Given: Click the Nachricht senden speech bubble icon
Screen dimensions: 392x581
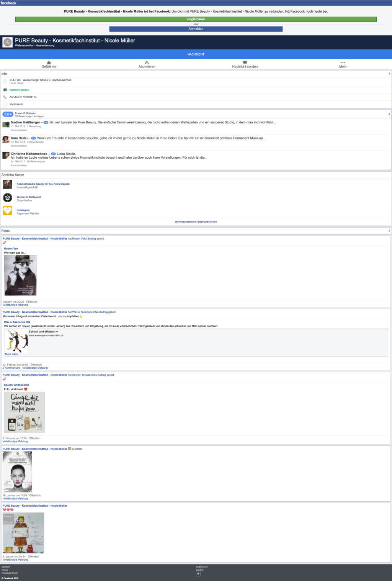Looking at the screenshot, I should tap(245, 62).
